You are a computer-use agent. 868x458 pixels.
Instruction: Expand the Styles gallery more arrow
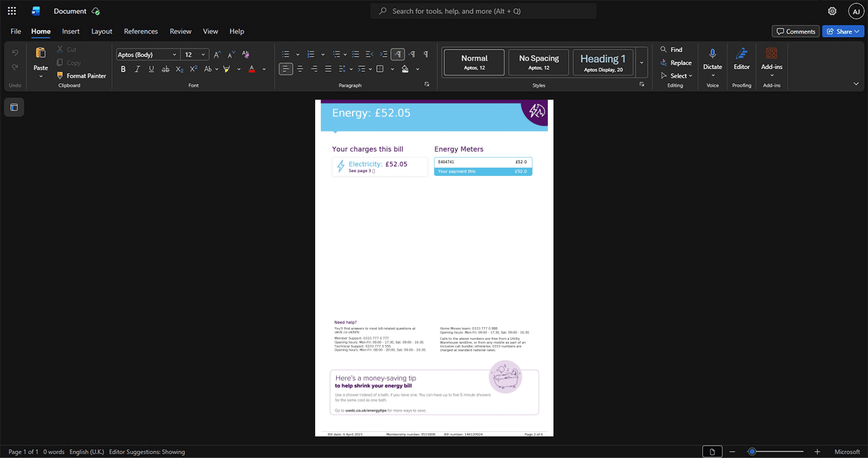[x=642, y=62]
